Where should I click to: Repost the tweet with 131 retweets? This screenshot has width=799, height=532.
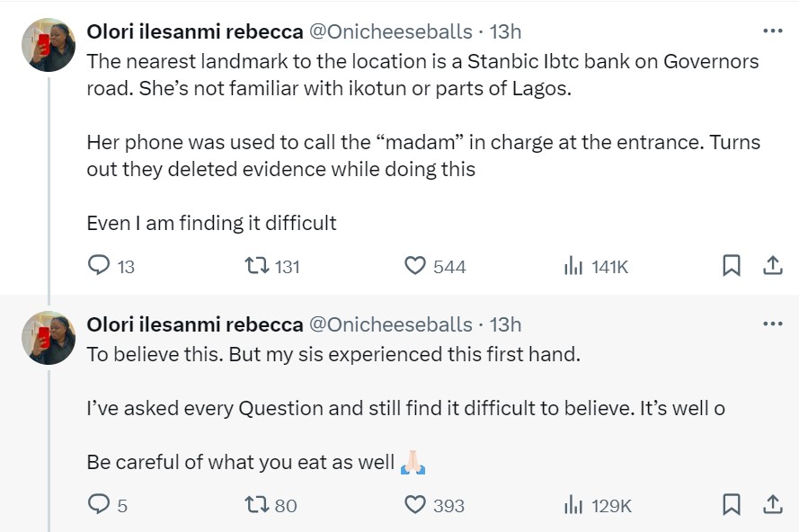pos(256,266)
